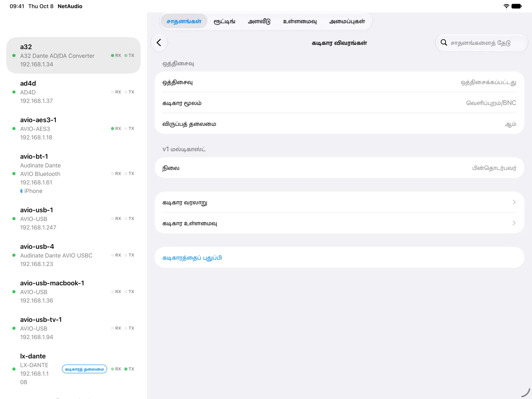Tap the NetAudio app name in status bar
Screen dimensions: 532x399
click(70, 6)
